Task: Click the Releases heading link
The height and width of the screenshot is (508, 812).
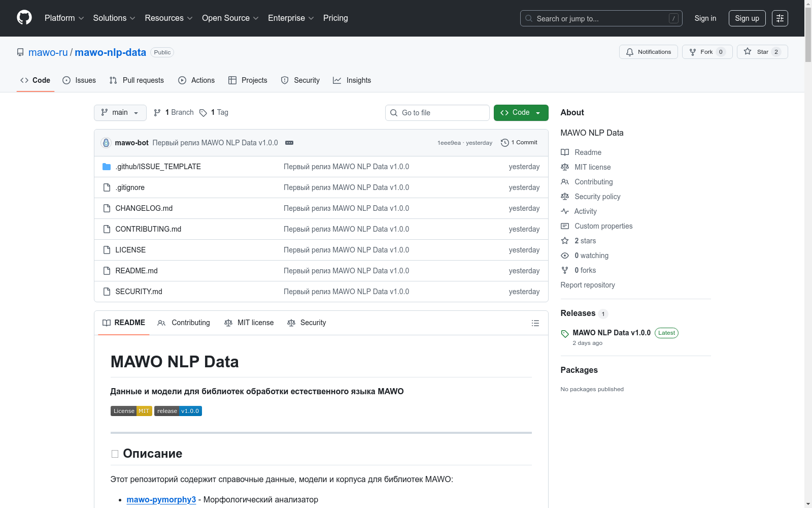Action: [x=578, y=313]
